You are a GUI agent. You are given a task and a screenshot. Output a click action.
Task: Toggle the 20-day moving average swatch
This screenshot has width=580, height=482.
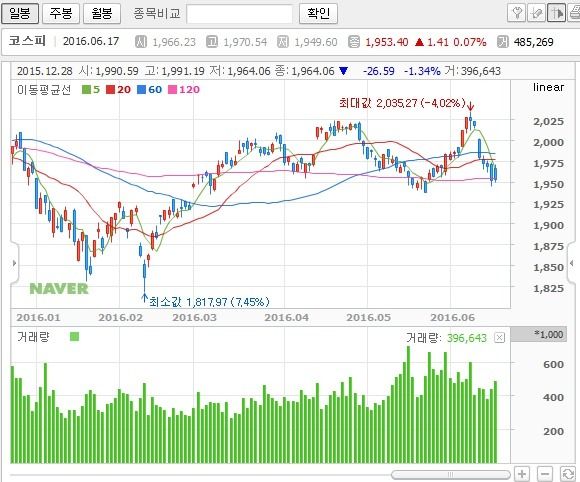pyautogui.click(x=110, y=90)
